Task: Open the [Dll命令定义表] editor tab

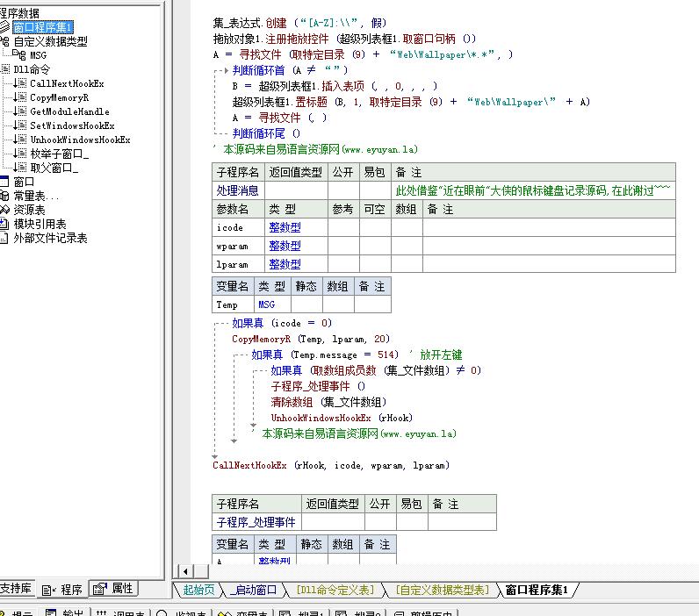Action: 335,590
